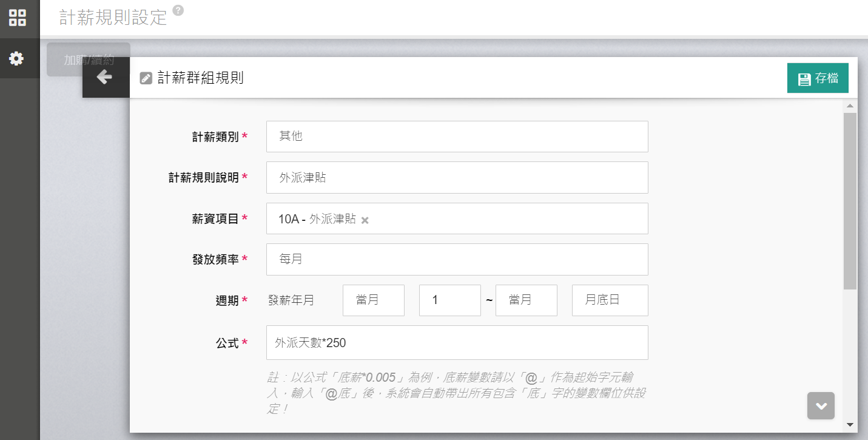This screenshot has width=868, height=440.
Task: Click the 公式 field containing 外派天數*250
Action: pos(457,343)
